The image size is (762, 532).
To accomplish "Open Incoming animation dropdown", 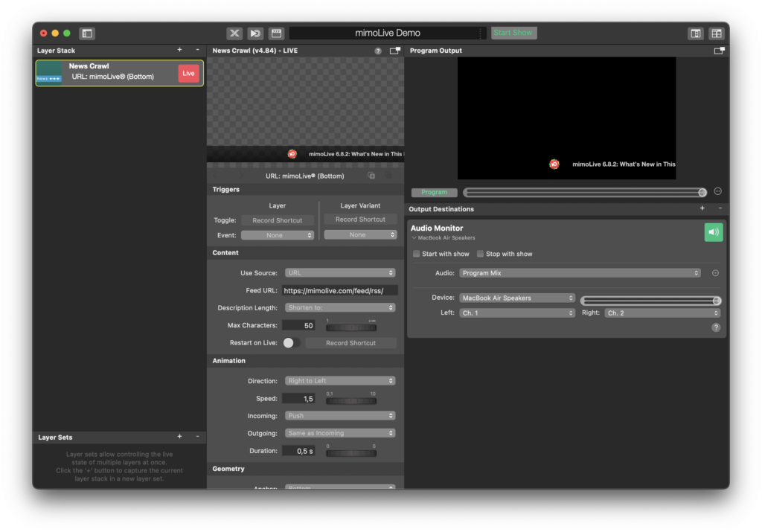I will 339,416.
